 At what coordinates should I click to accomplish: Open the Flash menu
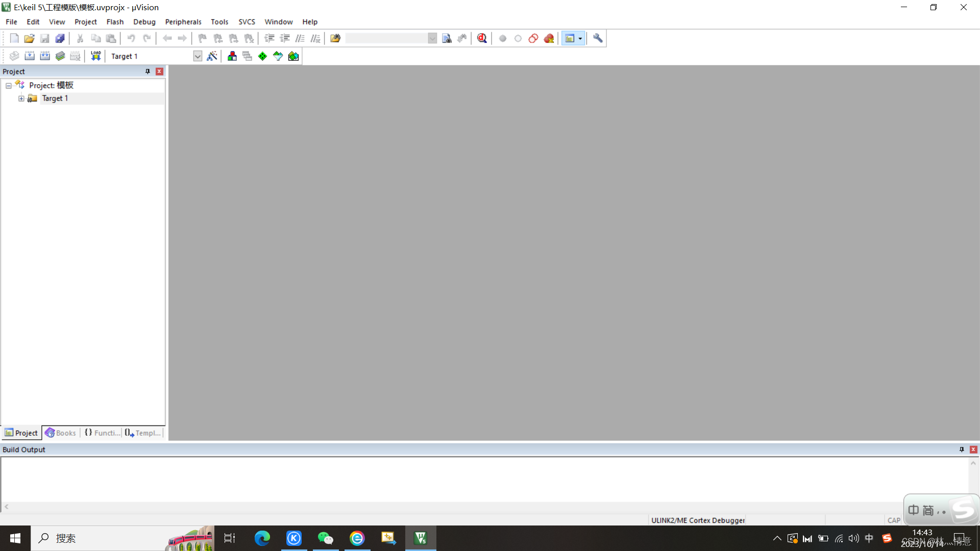coord(115,22)
